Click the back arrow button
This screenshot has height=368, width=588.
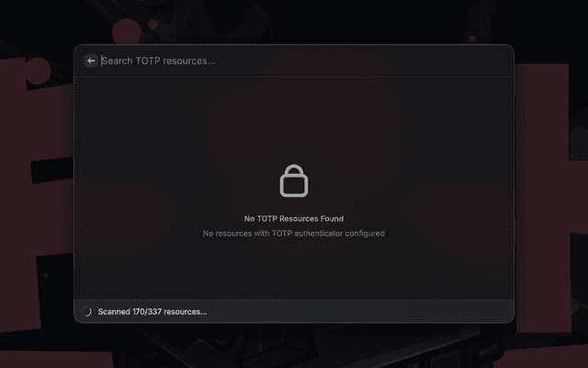(x=90, y=61)
